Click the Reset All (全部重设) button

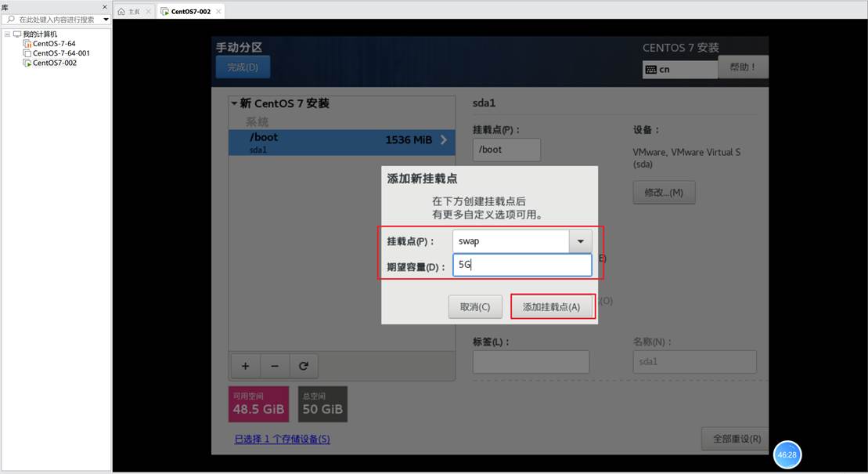737,439
